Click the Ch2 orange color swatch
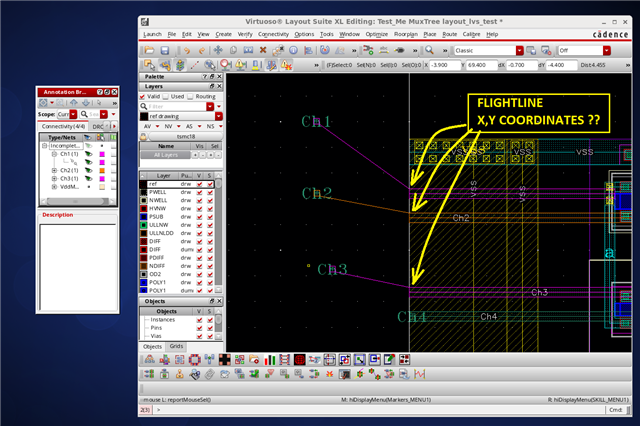The image size is (640, 426). (102, 171)
